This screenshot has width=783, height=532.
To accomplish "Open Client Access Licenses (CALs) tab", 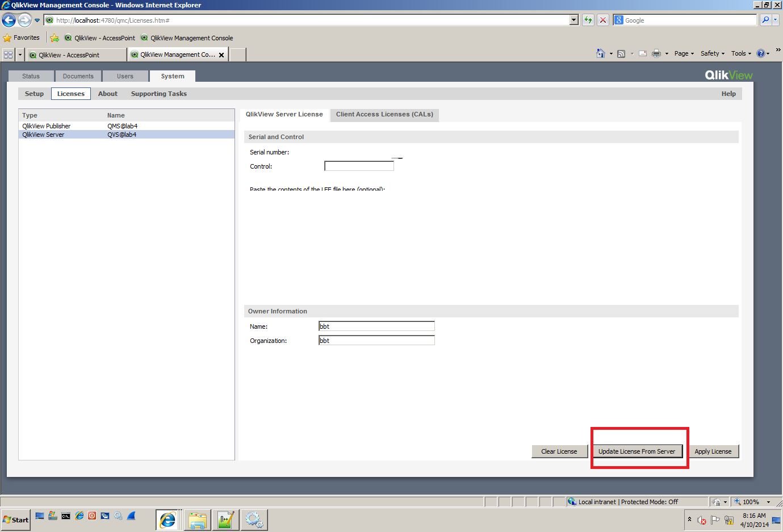I will (x=384, y=115).
